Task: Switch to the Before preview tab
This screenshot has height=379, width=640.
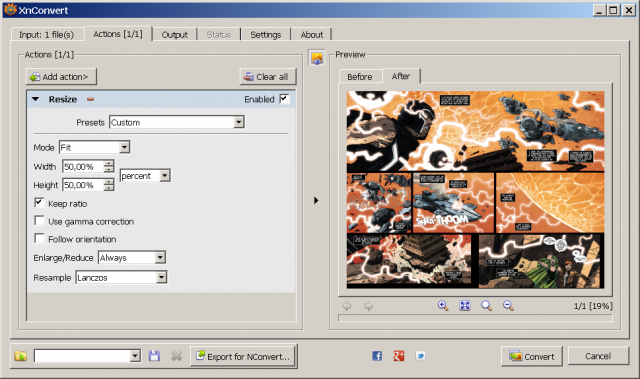Action: [x=360, y=77]
